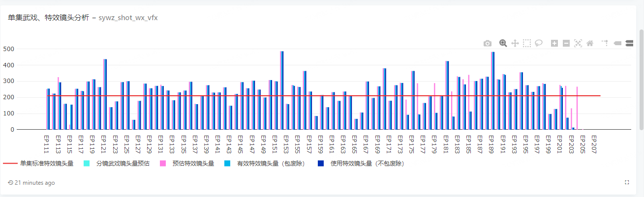The image size is (644, 197).
Task: Click the short bar at EP127
Action: coord(133,125)
